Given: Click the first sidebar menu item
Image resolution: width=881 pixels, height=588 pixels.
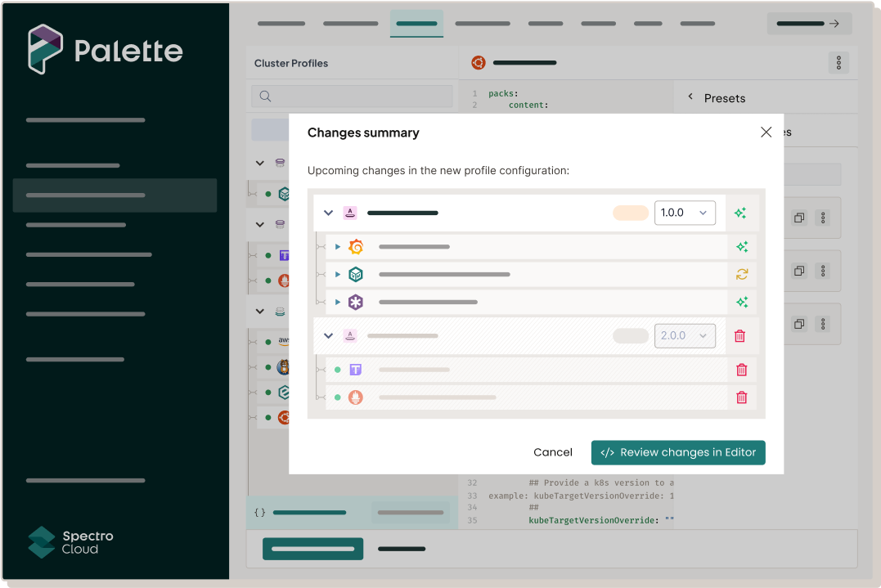Looking at the screenshot, I should point(85,120).
